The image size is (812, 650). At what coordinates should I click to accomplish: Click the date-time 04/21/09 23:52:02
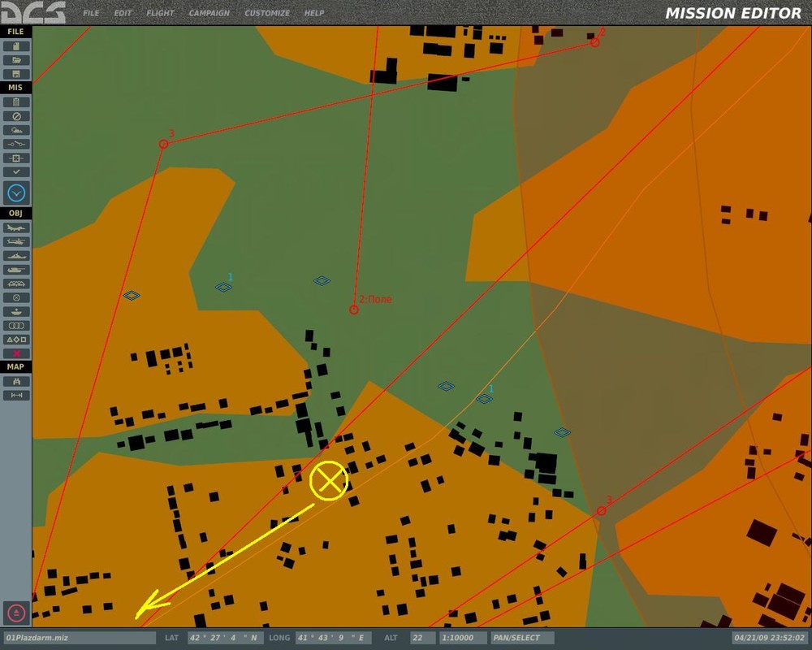(768, 638)
